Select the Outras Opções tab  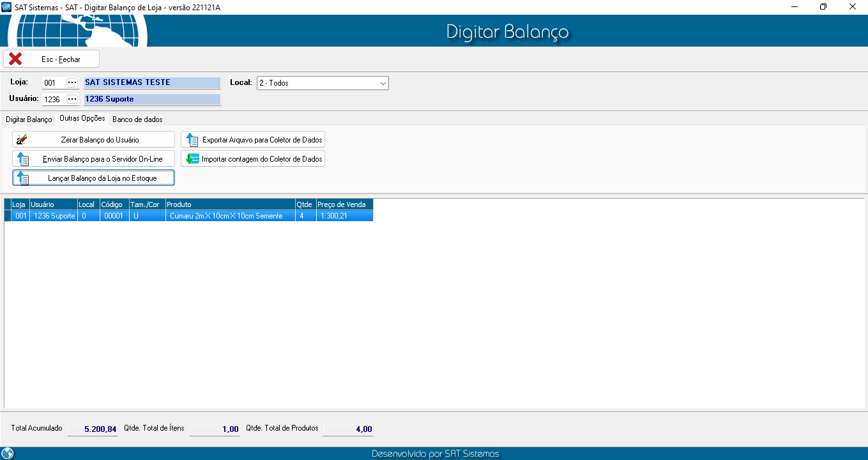[82, 119]
